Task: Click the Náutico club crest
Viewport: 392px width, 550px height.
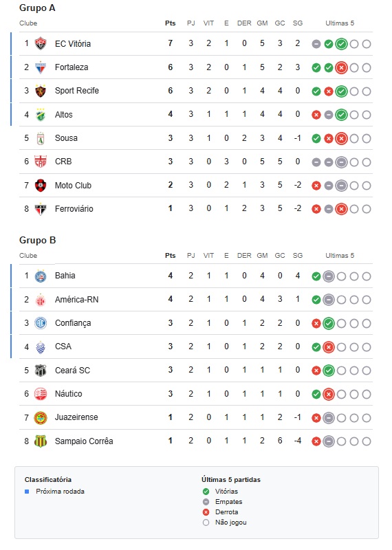Action: (41, 394)
